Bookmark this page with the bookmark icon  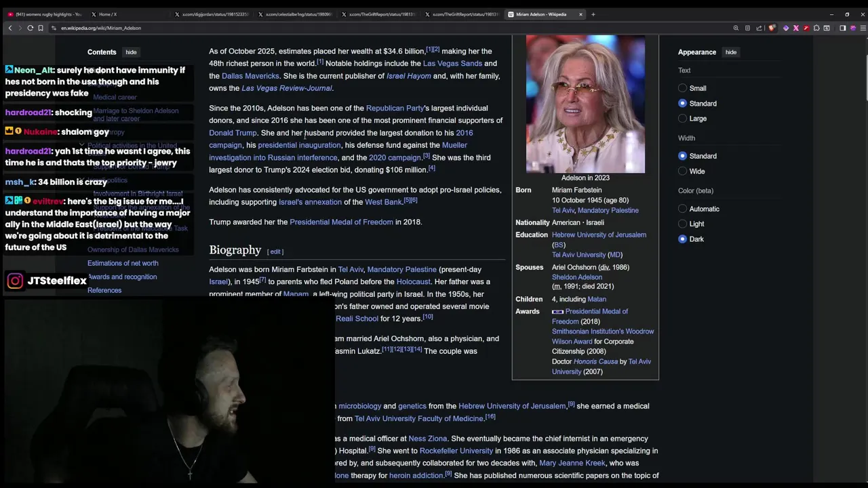pyautogui.click(x=41, y=28)
